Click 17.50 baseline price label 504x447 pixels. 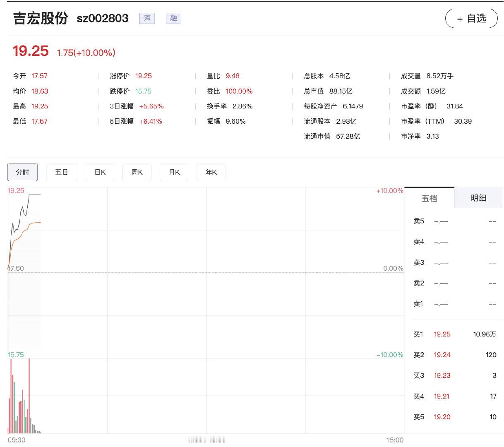pyautogui.click(x=16, y=269)
